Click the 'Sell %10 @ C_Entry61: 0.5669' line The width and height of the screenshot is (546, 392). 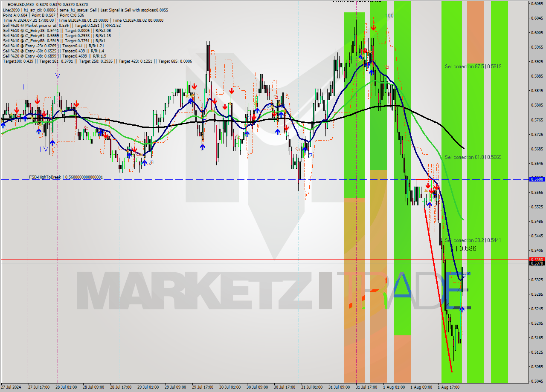click(x=57, y=35)
